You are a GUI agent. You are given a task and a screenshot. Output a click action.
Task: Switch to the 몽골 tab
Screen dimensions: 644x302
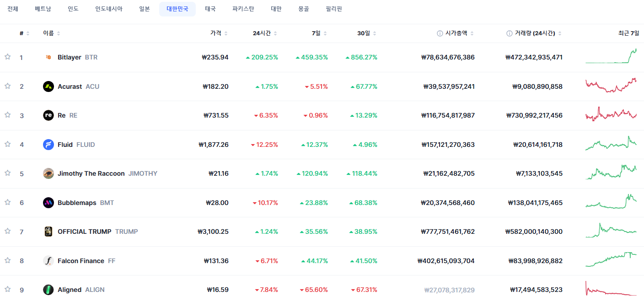pyautogui.click(x=304, y=9)
